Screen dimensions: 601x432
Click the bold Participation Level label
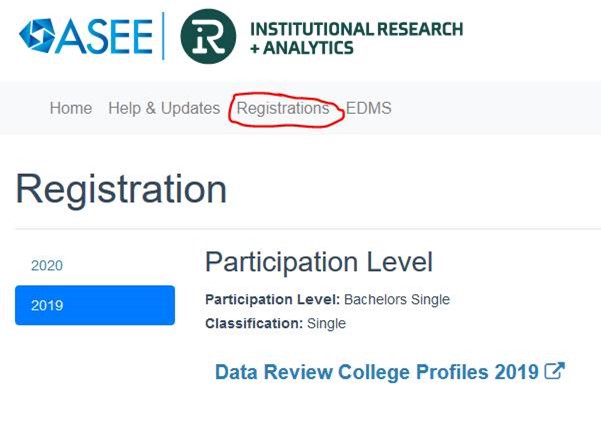click(273, 299)
